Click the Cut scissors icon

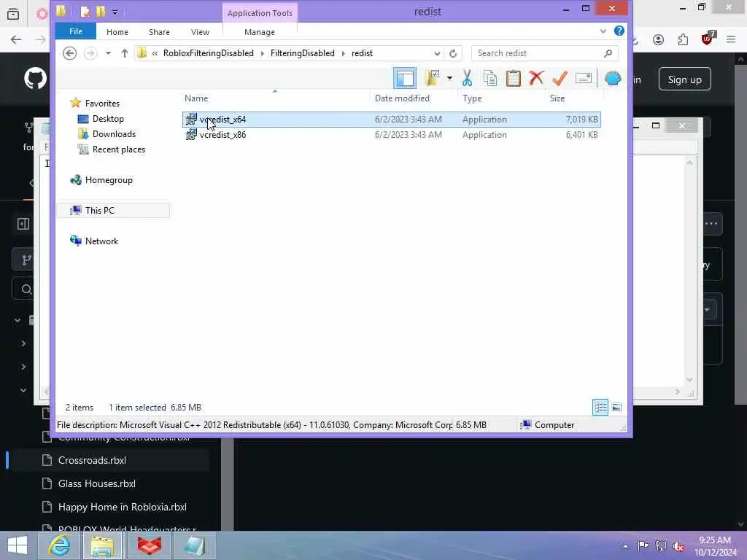point(467,78)
